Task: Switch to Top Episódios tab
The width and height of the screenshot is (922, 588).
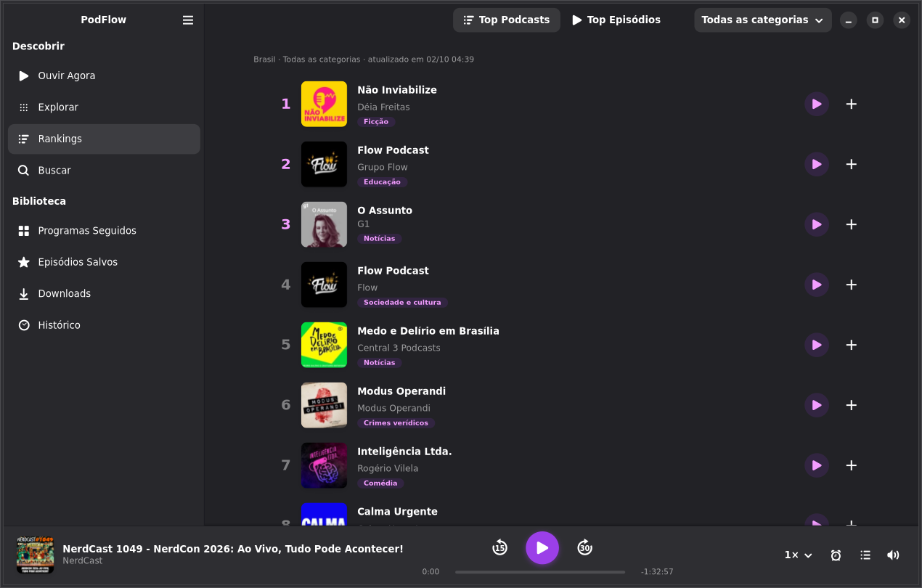Action: click(x=616, y=20)
